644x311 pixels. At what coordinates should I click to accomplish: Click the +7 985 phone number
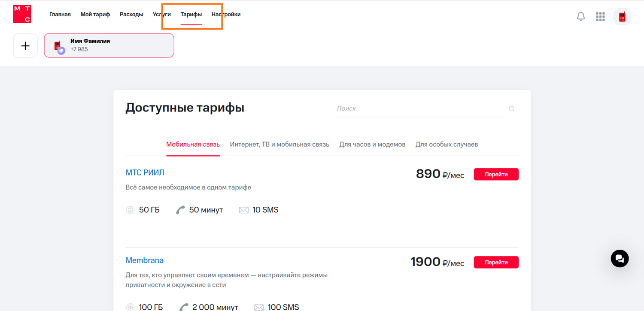coord(79,49)
